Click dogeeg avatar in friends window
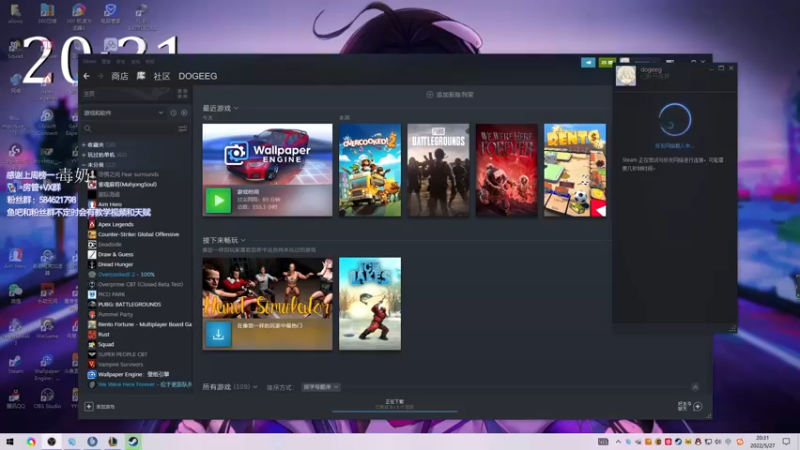The height and width of the screenshot is (450, 800). tap(626, 76)
